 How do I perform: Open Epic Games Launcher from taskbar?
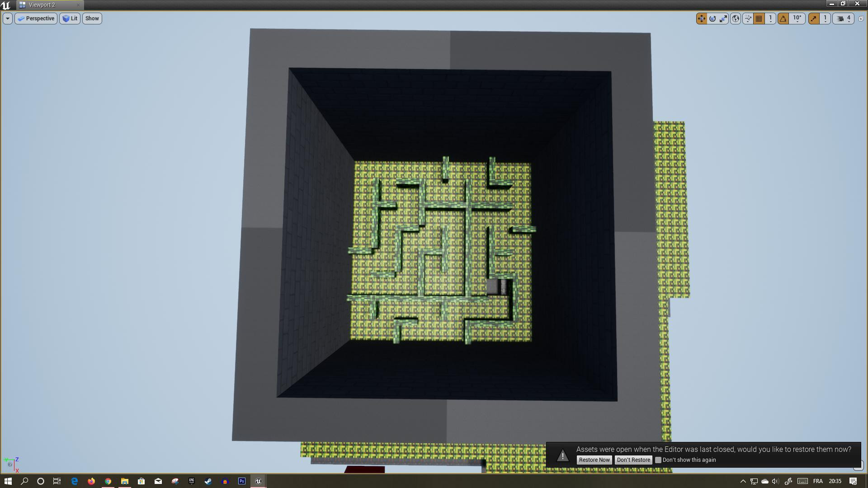click(x=192, y=481)
